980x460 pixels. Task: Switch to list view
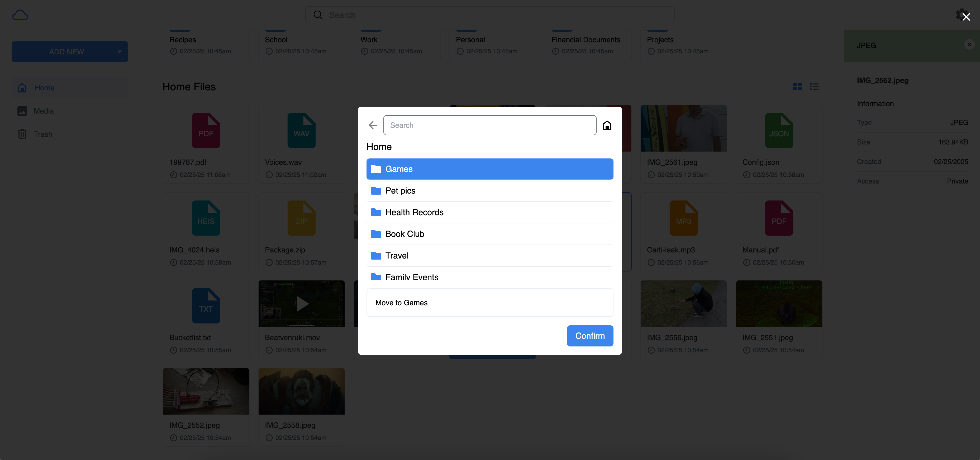[814, 87]
